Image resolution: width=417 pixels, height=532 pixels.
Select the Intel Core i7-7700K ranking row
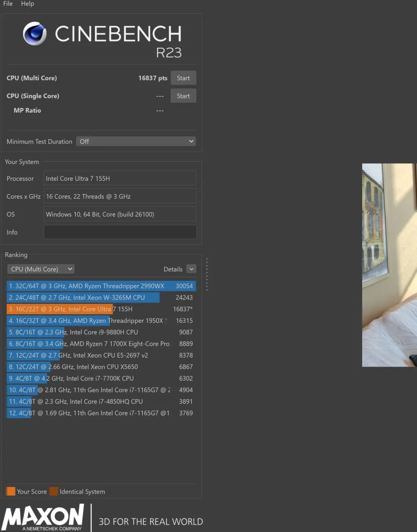[101, 379]
